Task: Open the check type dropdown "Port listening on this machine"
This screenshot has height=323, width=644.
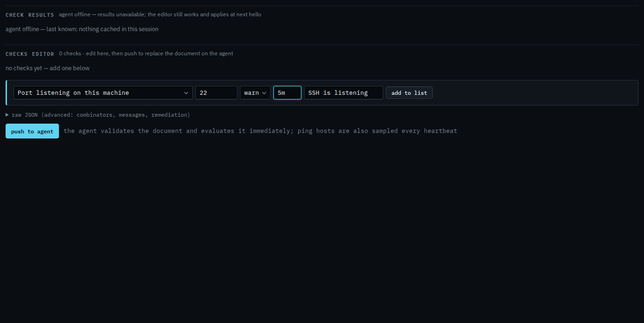Action: pos(103,92)
